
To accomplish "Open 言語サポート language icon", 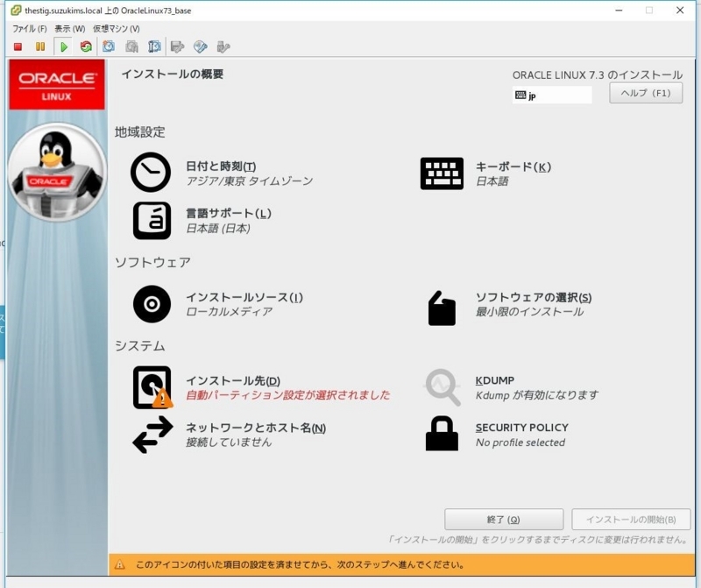I will 152,221.
